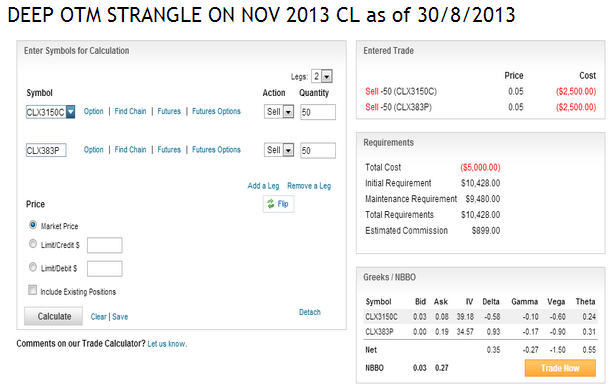
Task: Click the Limit/Credit price input box
Action: (x=105, y=245)
